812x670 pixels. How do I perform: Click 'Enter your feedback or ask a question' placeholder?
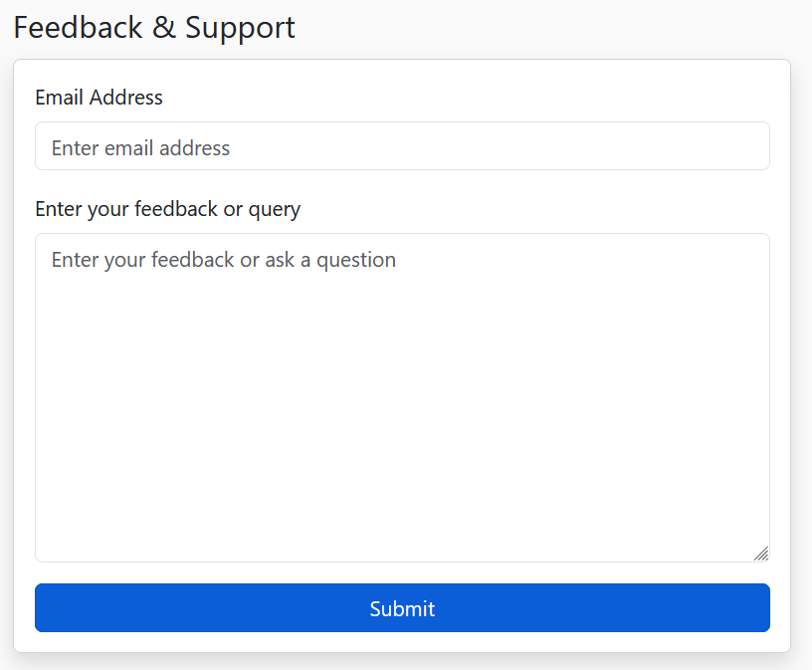tap(223, 260)
